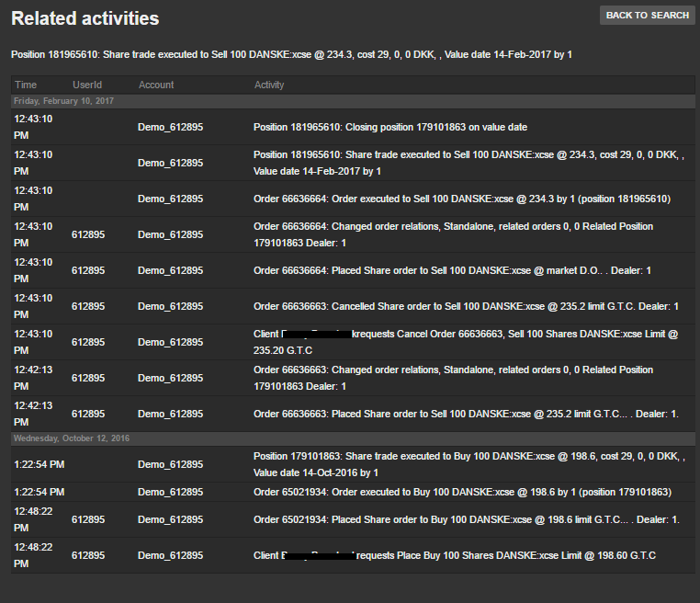Open the Position 179101863 share trade Buy row
The height and width of the screenshot is (603, 700).
click(469, 464)
